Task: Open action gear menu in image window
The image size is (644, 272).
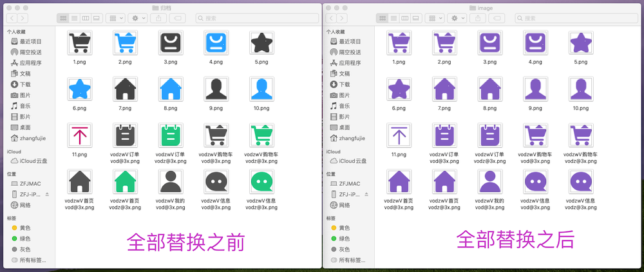Action: coord(457,18)
